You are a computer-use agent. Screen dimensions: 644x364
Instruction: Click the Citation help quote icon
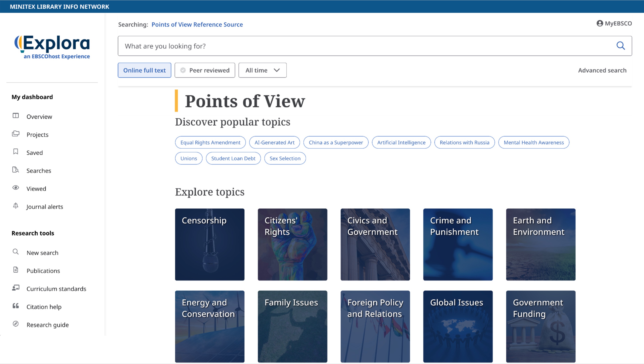pos(16,306)
